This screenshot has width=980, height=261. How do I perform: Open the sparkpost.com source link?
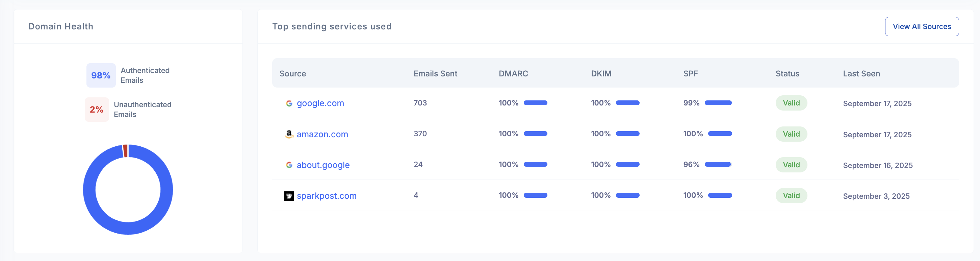pos(327,196)
